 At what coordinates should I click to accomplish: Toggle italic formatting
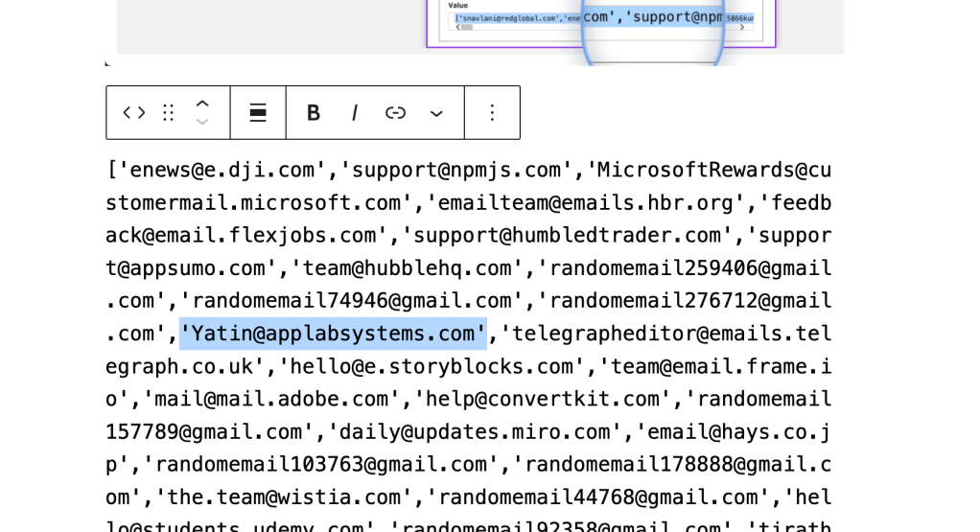coord(355,112)
